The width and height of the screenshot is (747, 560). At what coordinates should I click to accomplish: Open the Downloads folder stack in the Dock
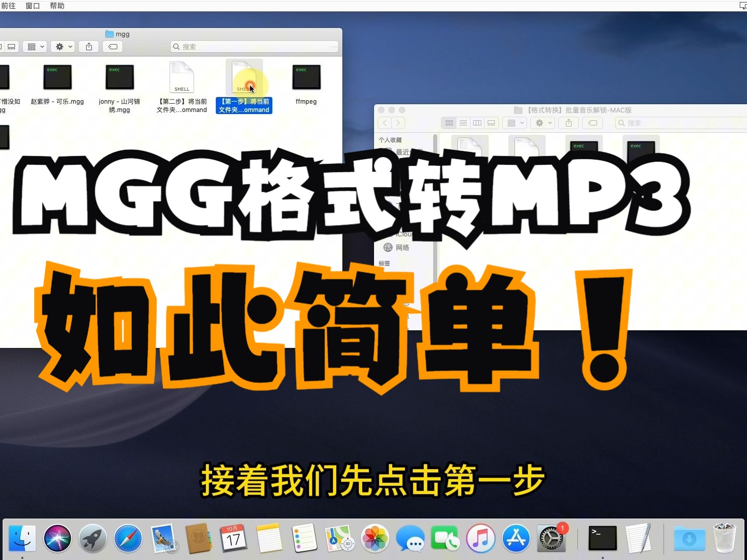[689, 538]
